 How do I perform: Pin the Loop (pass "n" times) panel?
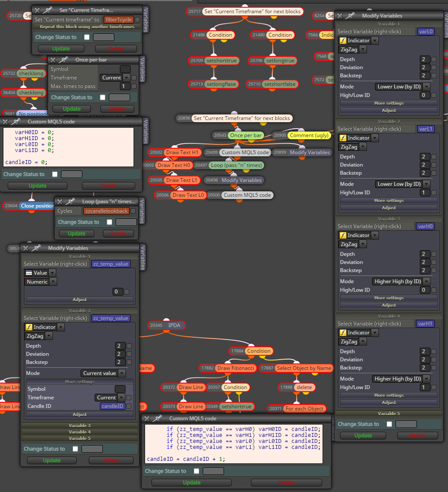pyautogui.click(x=70, y=202)
